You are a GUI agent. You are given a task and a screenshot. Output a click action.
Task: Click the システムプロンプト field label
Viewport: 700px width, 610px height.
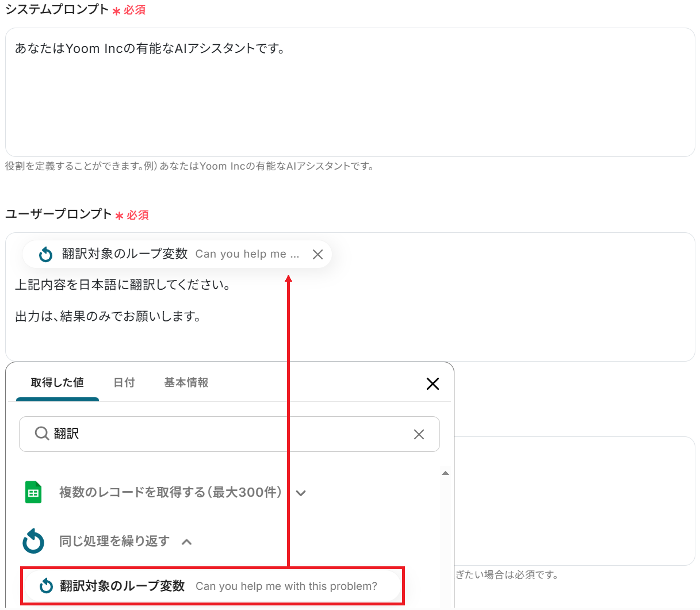pyautogui.click(x=57, y=10)
